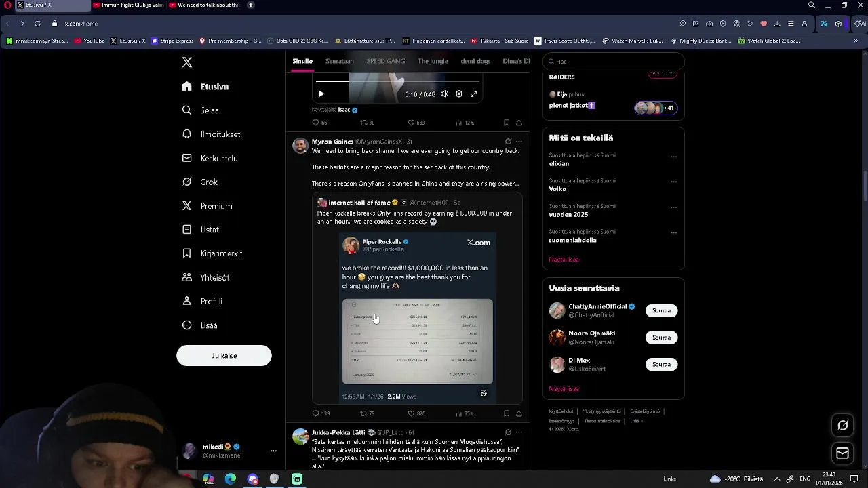Open Premium page

click(207, 206)
